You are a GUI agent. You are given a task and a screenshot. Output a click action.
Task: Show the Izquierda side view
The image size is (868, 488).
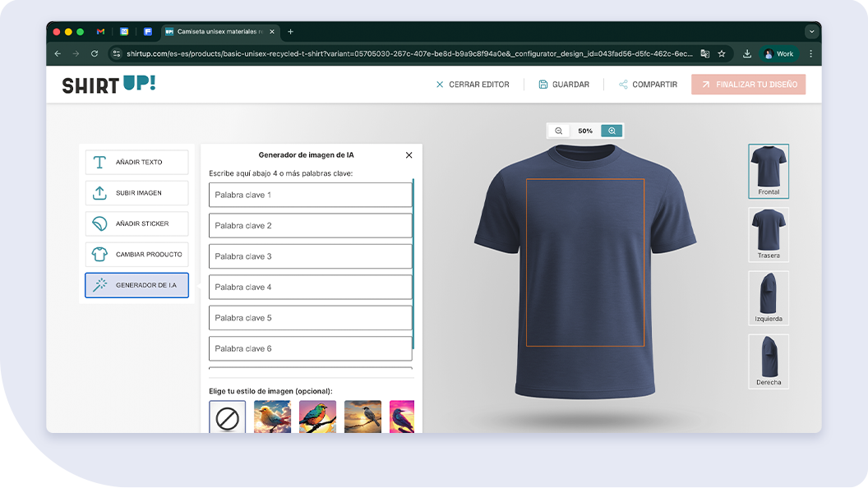[769, 297]
